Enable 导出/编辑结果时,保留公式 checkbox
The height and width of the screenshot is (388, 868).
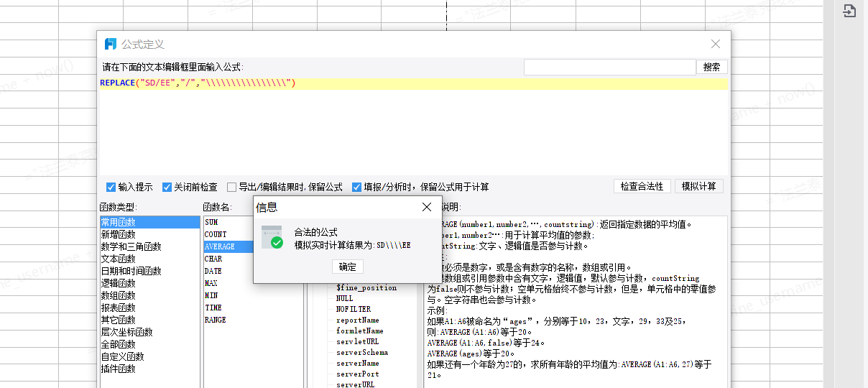point(231,187)
